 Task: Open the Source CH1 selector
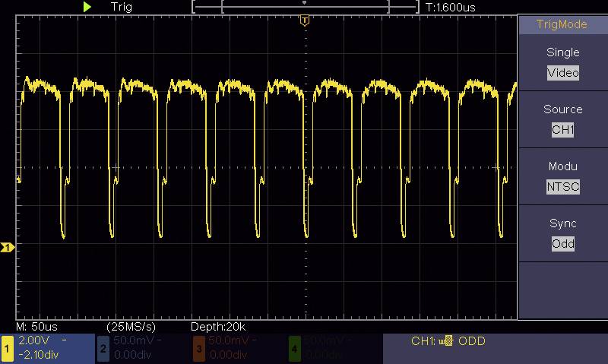point(562,130)
